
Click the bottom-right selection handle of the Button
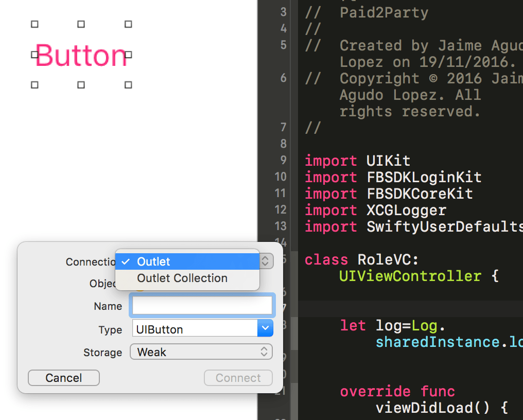tap(127, 85)
